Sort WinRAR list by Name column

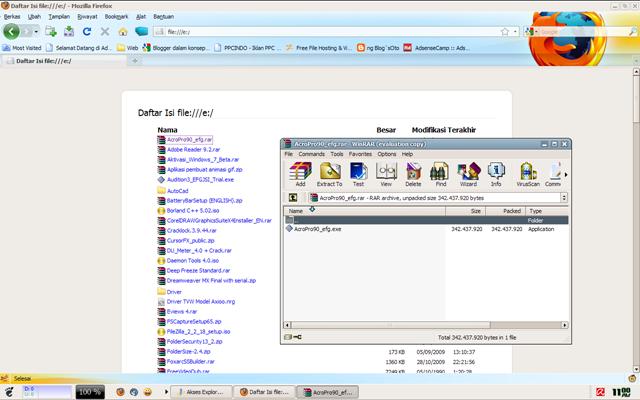coord(364,211)
